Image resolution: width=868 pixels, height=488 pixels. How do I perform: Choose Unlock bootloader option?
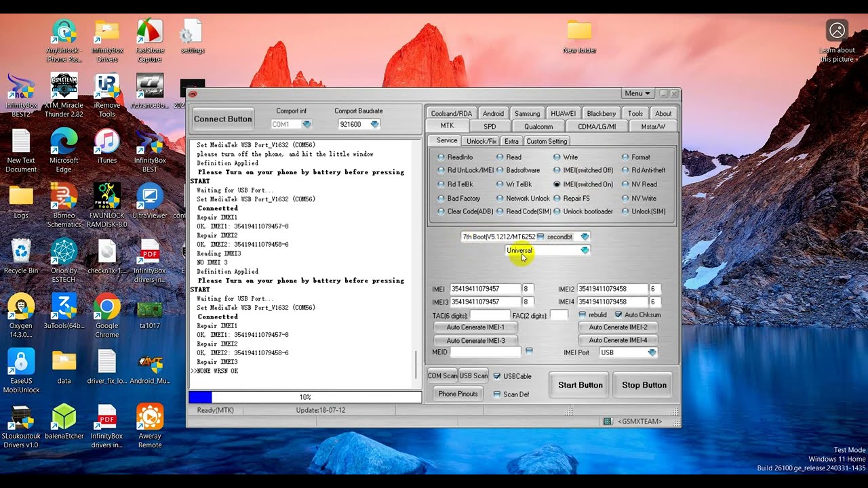pyautogui.click(x=583, y=211)
